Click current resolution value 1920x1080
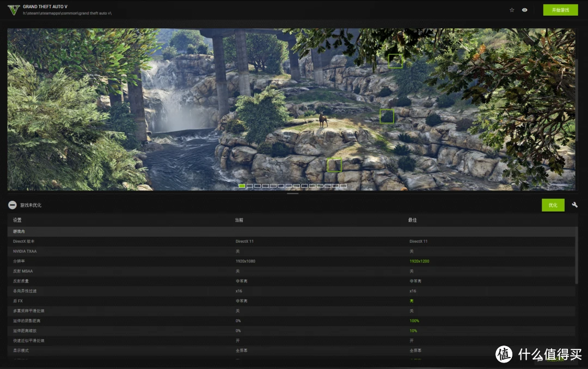 click(245, 261)
